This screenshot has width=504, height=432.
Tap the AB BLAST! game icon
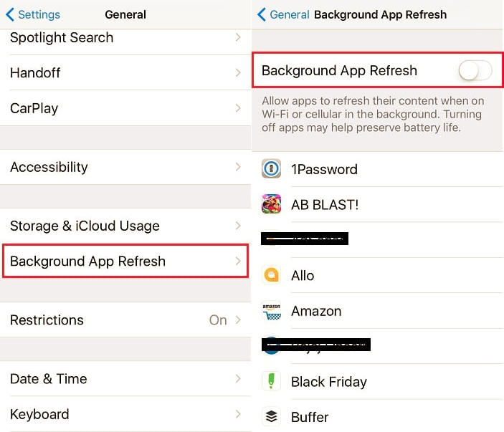coord(271,204)
